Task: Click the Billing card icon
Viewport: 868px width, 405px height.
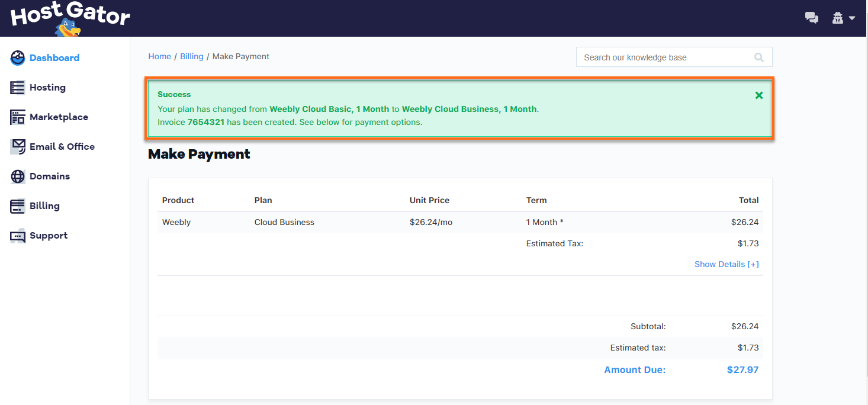Action: click(18, 205)
